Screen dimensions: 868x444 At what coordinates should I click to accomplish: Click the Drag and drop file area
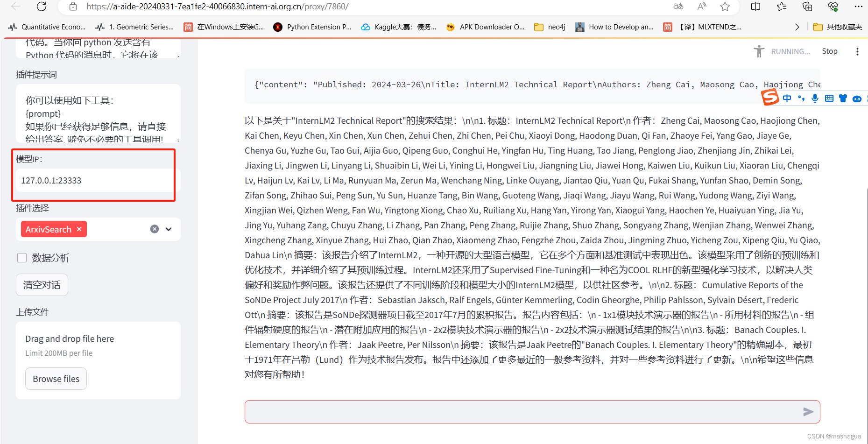pyautogui.click(x=98, y=360)
